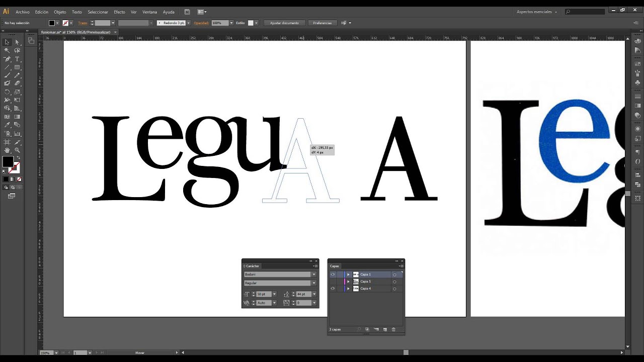
Task: Select the Gradient tool
Action: 17,117
